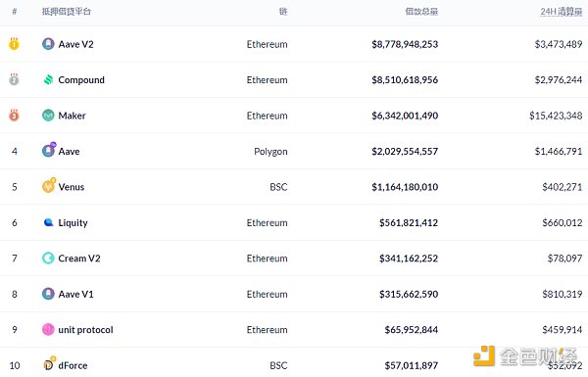This screenshot has height=377, width=588.
Task: Click the bronze third-place medal icon
Action: (x=14, y=115)
